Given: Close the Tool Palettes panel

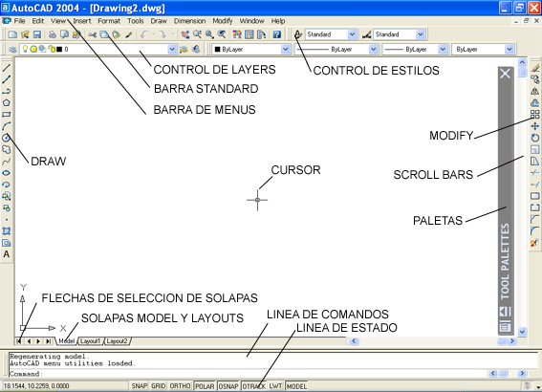Looking at the screenshot, I should [505, 74].
